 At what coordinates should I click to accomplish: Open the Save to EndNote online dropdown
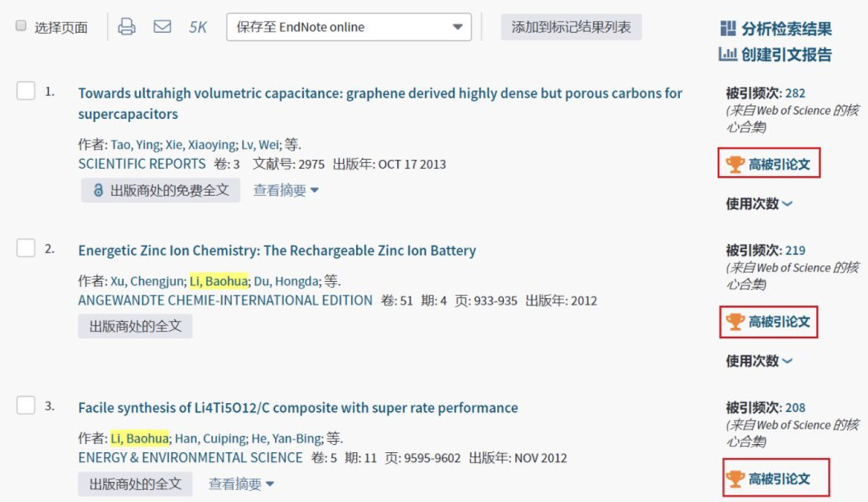[349, 27]
